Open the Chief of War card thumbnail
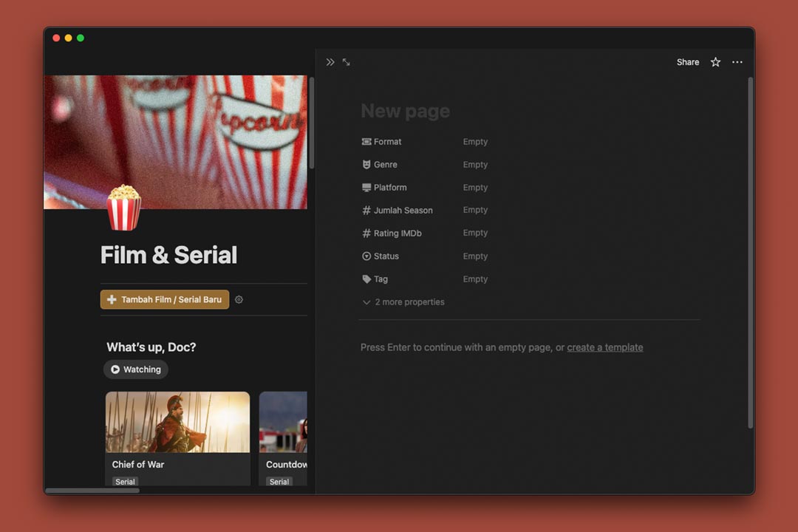The width and height of the screenshot is (798, 532). tap(177, 422)
